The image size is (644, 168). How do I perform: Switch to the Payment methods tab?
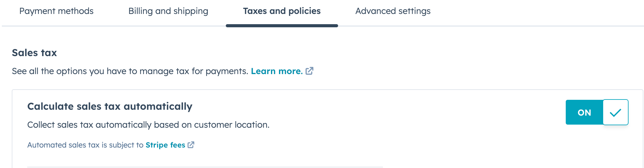[56, 11]
